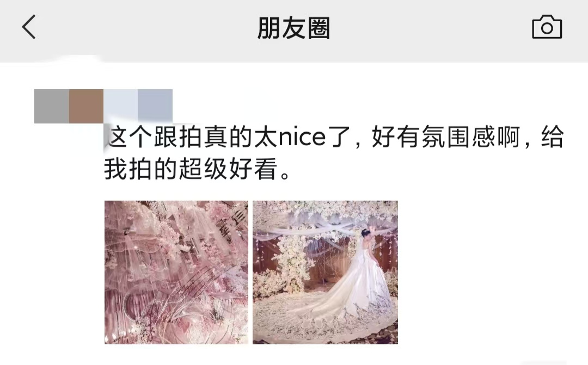Open the camera to post a moment
This screenshot has width=588, height=365.
[547, 27]
